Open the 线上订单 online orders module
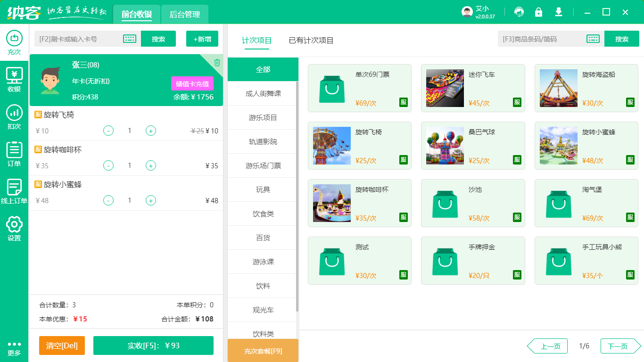This screenshot has height=362, width=644. coord(14,189)
